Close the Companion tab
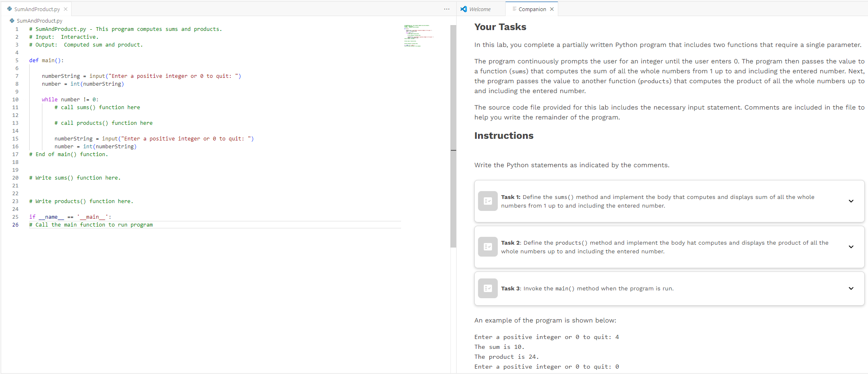Viewport: 868px width, 374px height. pos(552,9)
